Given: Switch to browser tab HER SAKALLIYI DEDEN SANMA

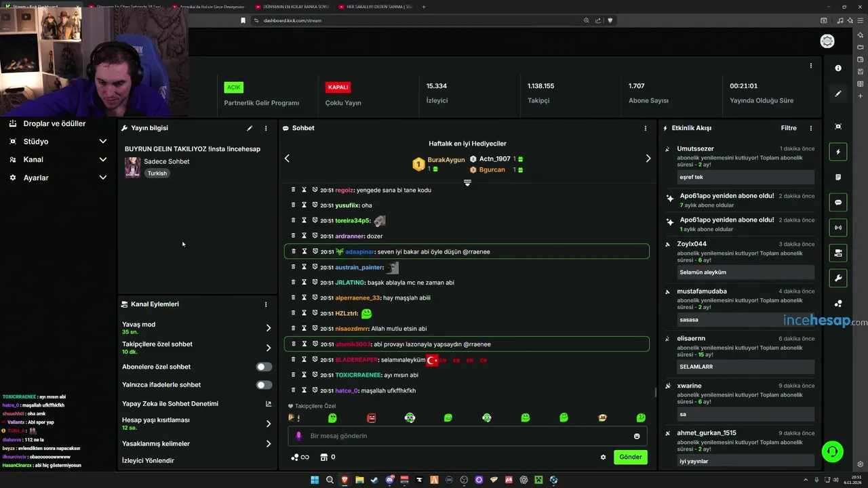Looking at the screenshot, I should coord(376,7).
